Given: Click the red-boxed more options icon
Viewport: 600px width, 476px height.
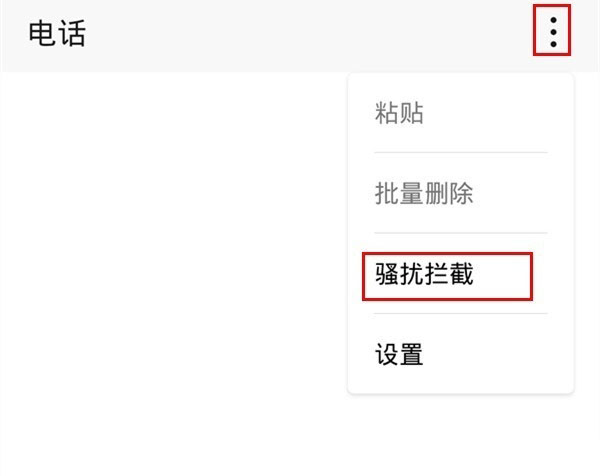Looking at the screenshot, I should pyautogui.click(x=552, y=30).
